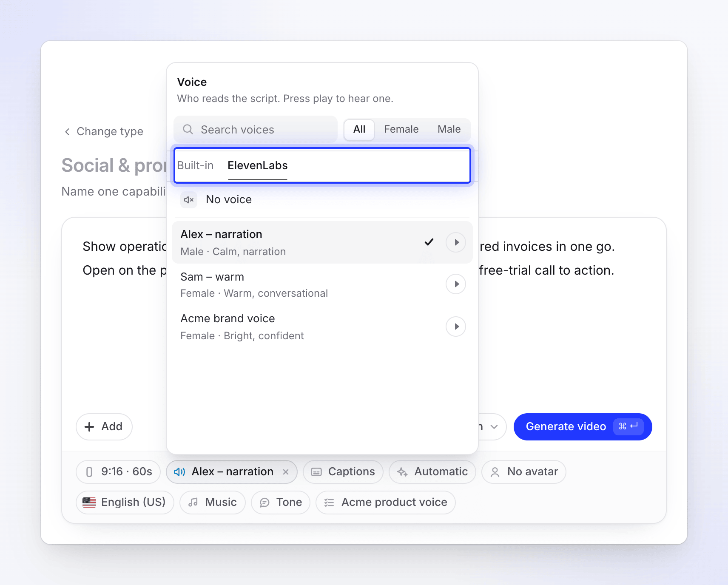The width and height of the screenshot is (728, 585).
Task: Click speaker icon on Alex narration chip
Action: coord(179,472)
